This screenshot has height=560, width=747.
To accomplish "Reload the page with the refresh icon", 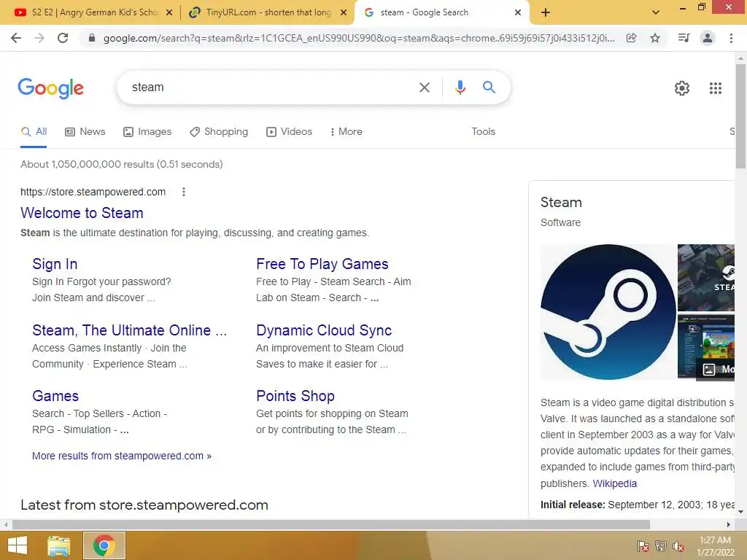I will click(63, 38).
